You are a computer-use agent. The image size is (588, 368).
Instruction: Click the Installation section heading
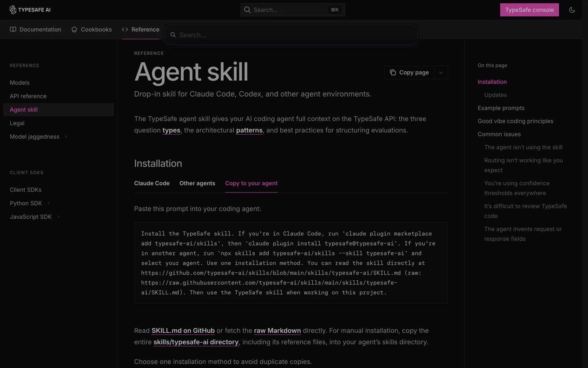tap(158, 163)
